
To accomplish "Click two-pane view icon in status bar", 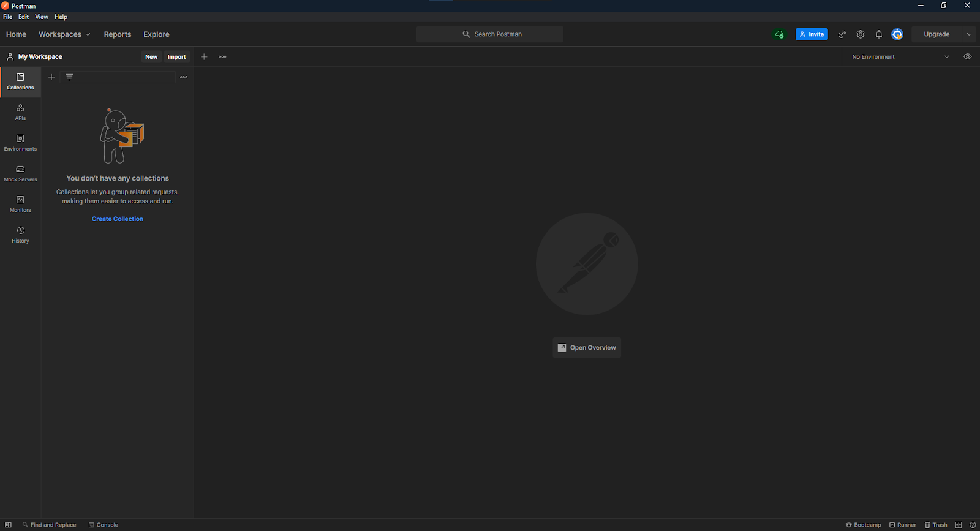I will point(959,525).
